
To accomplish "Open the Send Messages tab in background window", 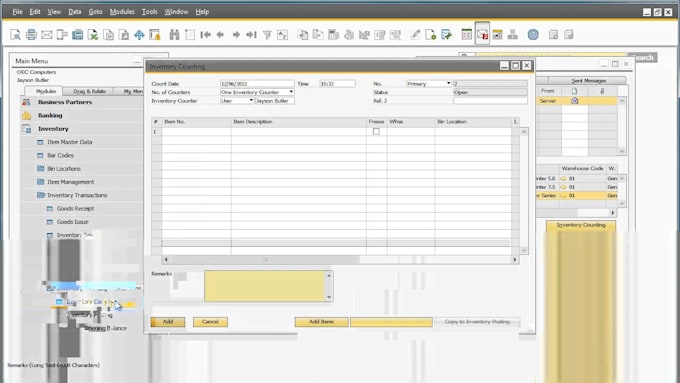I will point(588,81).
